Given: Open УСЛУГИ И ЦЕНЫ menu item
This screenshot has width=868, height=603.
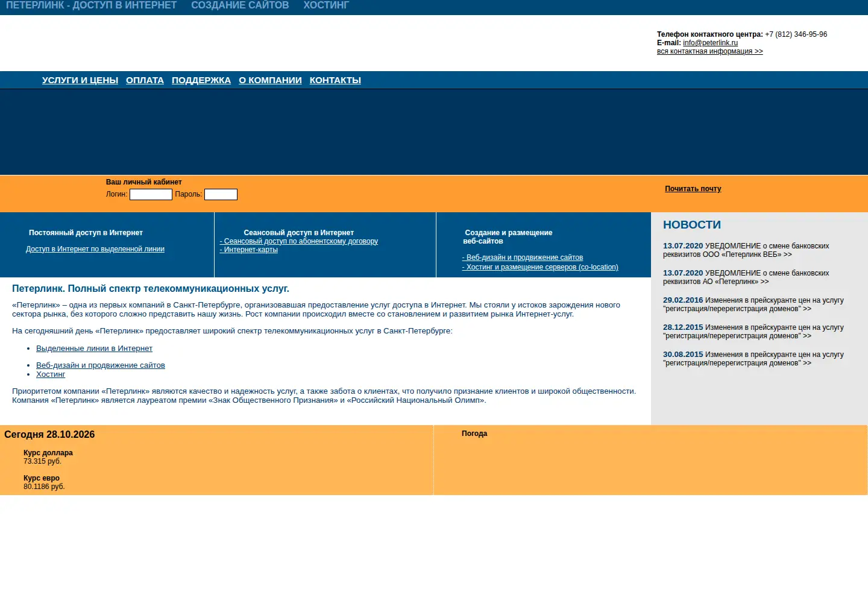Looking at the screenshot, I should coord(80,80).
